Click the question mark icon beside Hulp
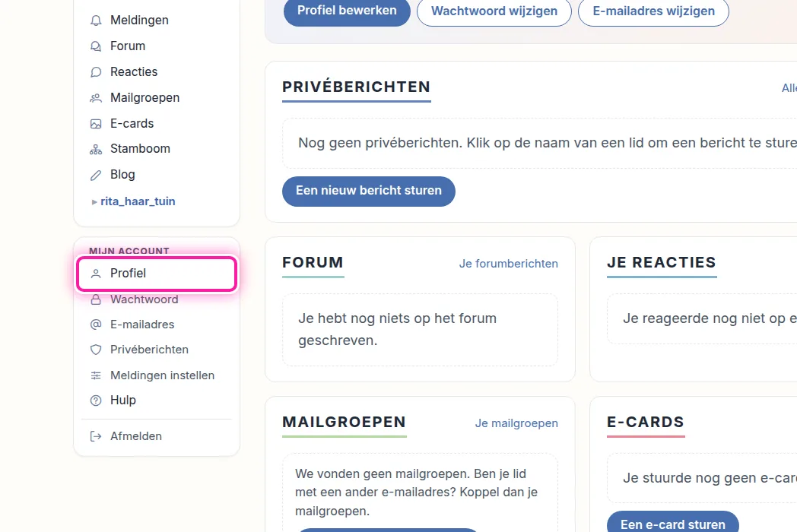 point(96,401)
